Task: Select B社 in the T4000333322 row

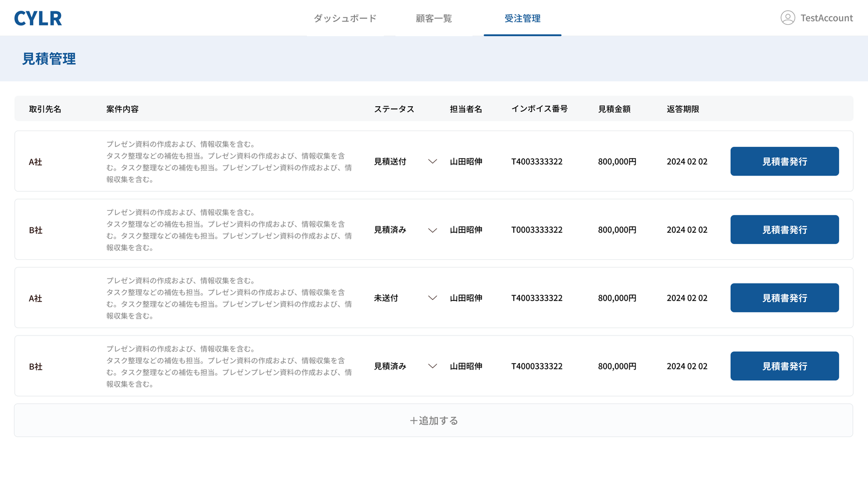Action: [36, 367]
